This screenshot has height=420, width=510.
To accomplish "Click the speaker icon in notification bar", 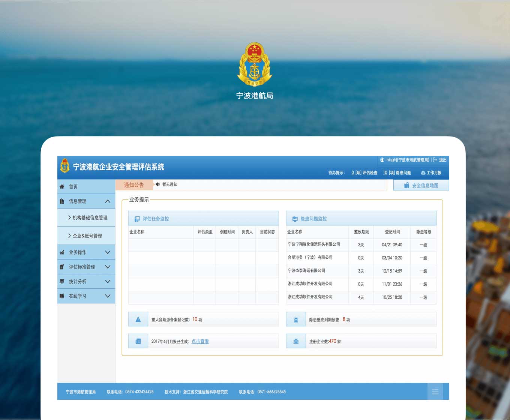I will pyautogui.click(x=157, y=184).
